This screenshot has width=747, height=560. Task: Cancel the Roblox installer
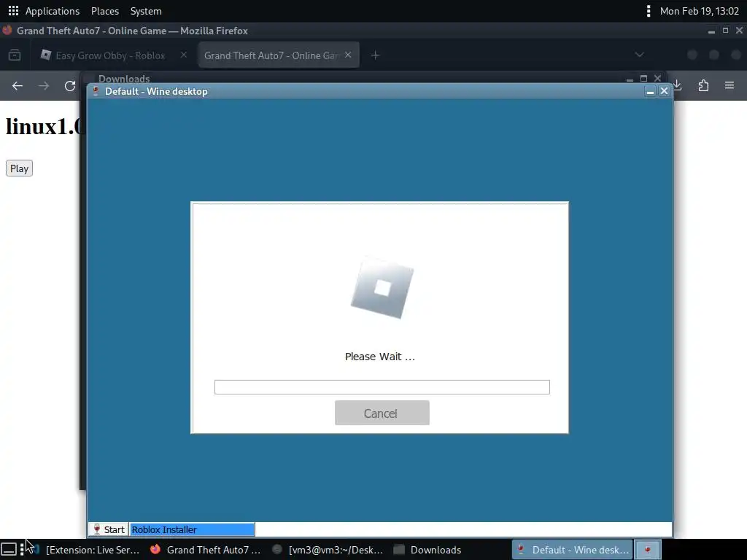(382, 413)
